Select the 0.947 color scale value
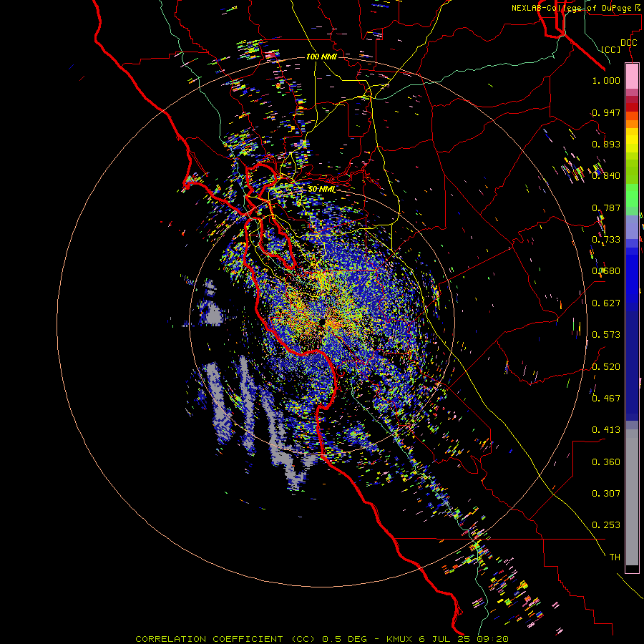Screen dimensions: 644x644 606,112
